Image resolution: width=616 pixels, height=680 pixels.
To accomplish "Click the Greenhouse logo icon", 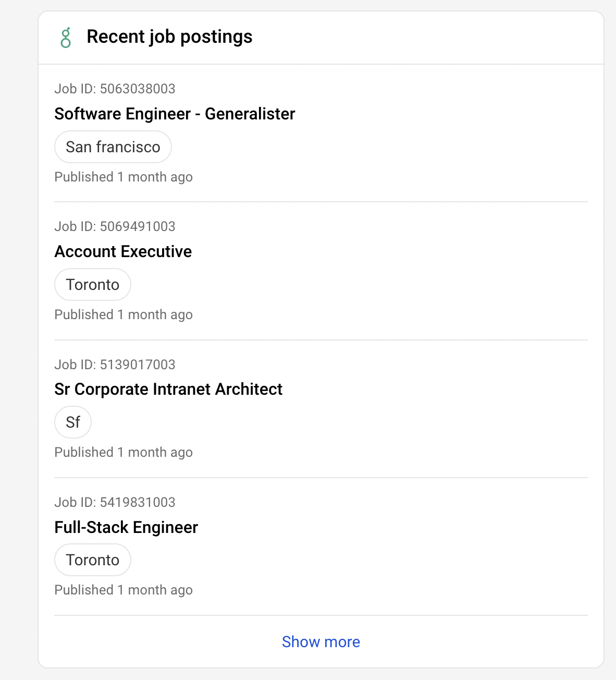I will tap(66, 38).
